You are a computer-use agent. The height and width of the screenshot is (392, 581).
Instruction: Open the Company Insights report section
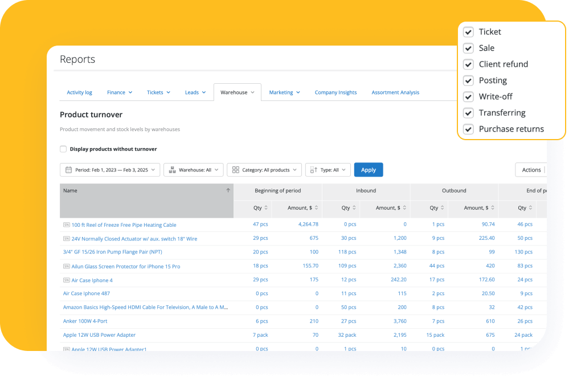coord(335,92)
